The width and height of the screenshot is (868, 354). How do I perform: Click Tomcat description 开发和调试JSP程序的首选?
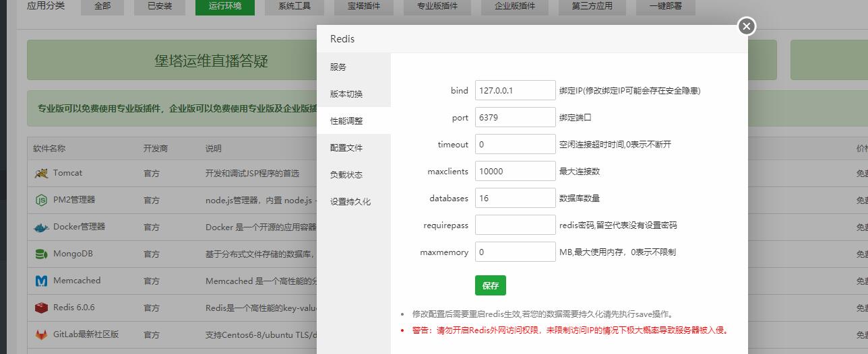pyautogui.click(x=252, y=173)
